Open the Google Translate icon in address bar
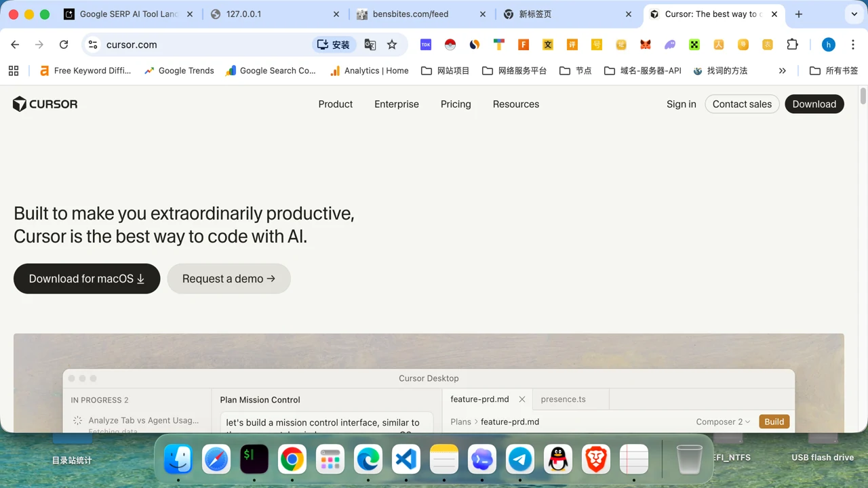This screenshot has height=488, width=868. 370,45
